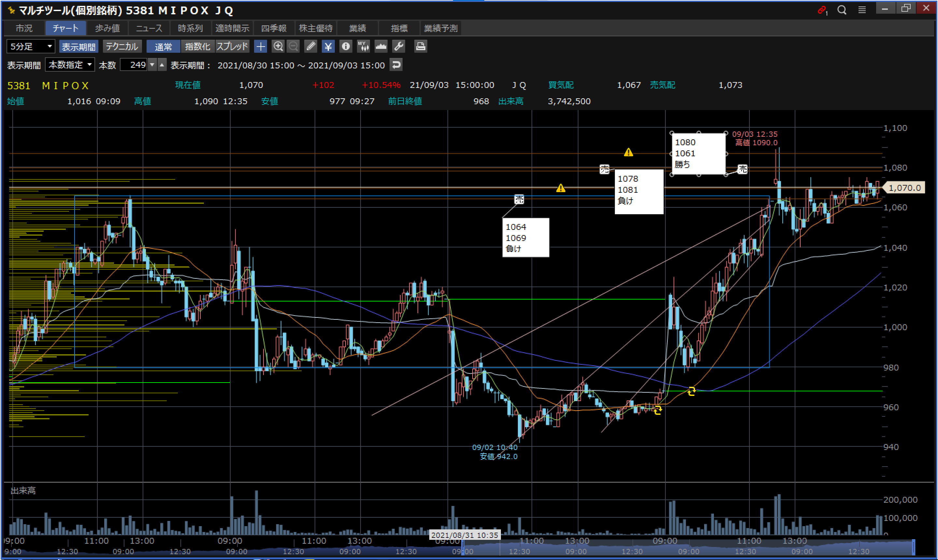Open the 5分足 timeframe dropdown
Viewport: 938px width, 560px height.
pyautogui.click(x=31, y=47)
